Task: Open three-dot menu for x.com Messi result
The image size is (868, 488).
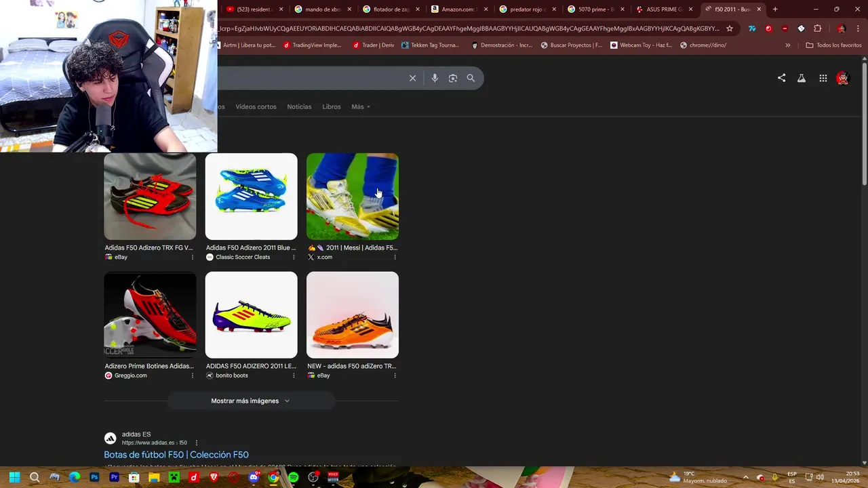Action: [x=395, y=257]
